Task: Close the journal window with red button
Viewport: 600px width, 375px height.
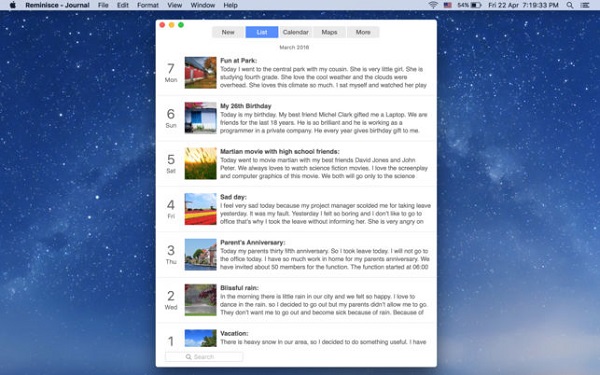Action: pyautogui.click(x=162, y=25)
